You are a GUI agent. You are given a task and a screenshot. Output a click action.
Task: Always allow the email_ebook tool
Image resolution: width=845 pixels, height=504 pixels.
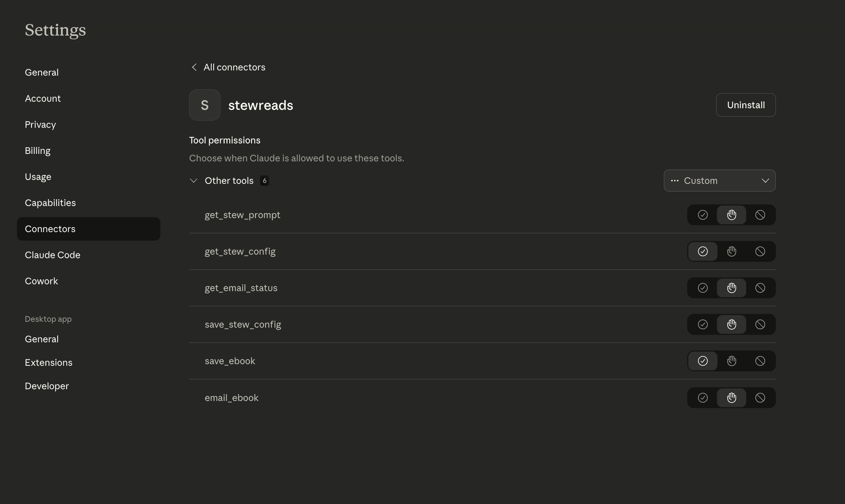click(x=702, y=398)
